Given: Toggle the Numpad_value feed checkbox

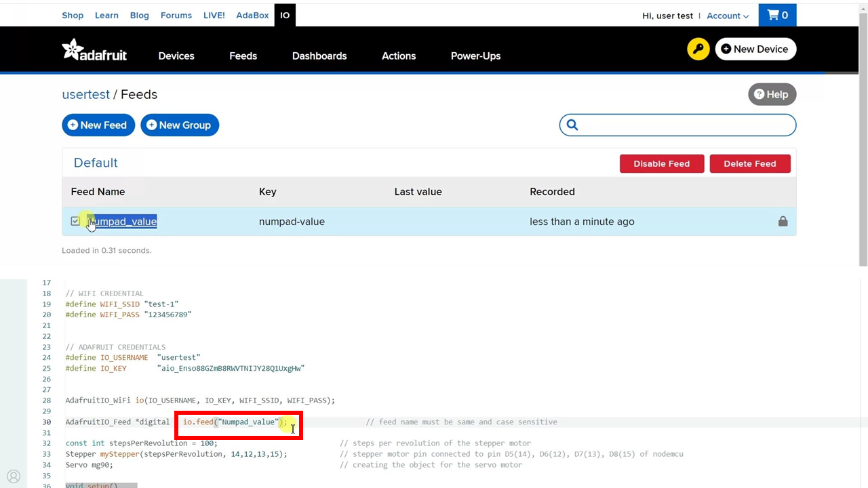Looking at the screenshot, I should click(x=75, y=221).
